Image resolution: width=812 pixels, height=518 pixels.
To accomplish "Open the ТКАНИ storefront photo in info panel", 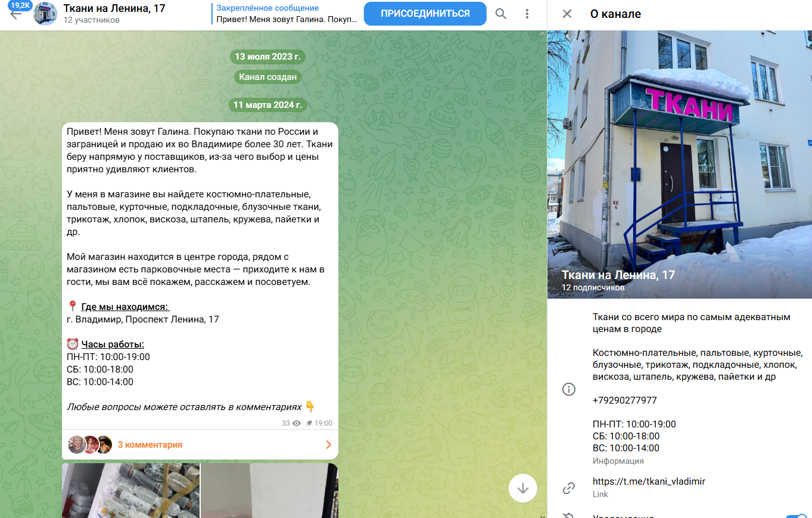I will (680, 165).
